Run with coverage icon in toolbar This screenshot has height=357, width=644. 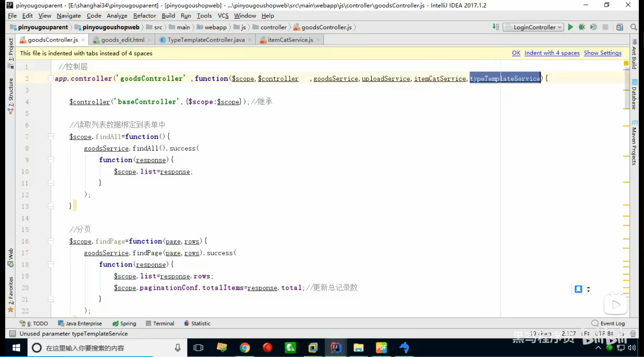[594, 27]
